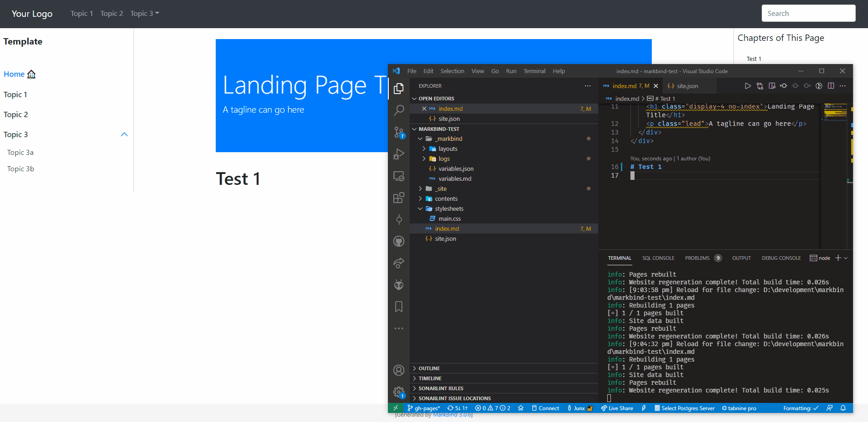This screenshot has width=868, height=422.
Task: Expand the Topic 3 dropdown in the navbar
Action: (x=144, y=13)
